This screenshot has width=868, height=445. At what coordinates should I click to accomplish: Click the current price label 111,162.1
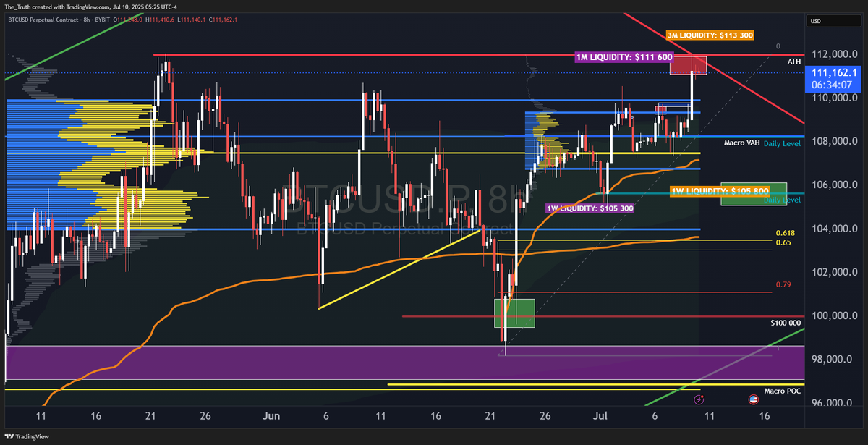pyautogui.click(x=834, y=72)
